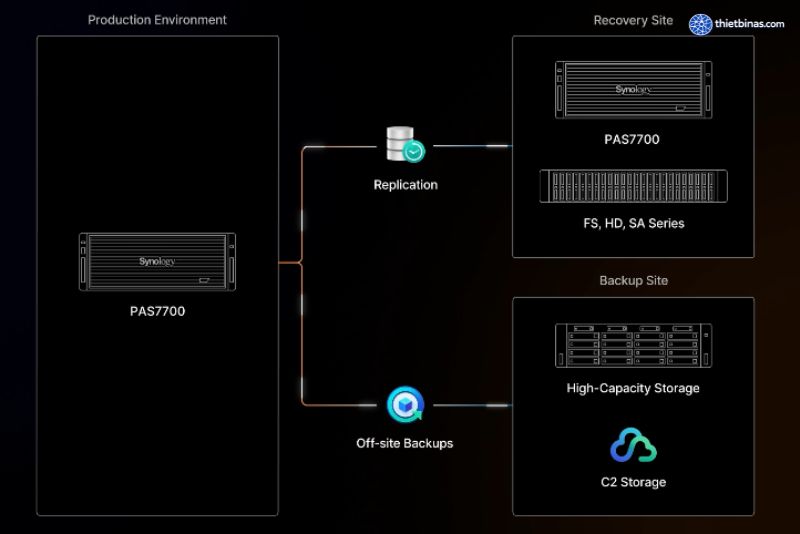
Task: Click the "Backup Site" heading
Action: coord(634,281)
